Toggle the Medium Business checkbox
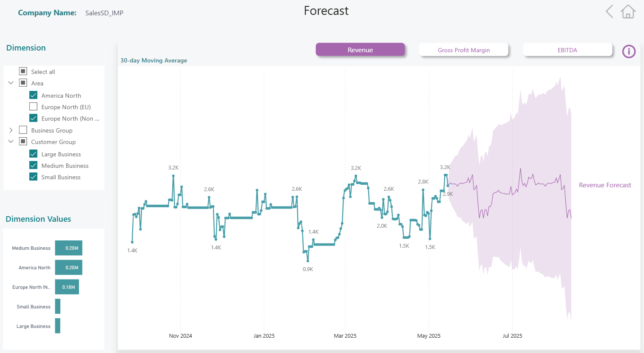This screenshot has width=644, height=353. point(34,165)
